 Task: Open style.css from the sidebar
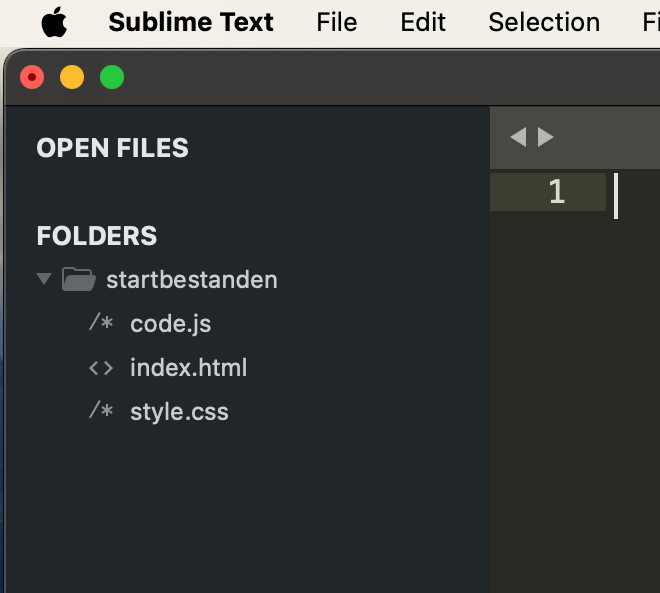point(179,411)
